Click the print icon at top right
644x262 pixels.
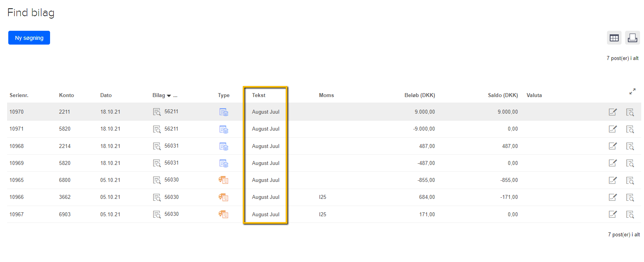click(x=632, y=38)
